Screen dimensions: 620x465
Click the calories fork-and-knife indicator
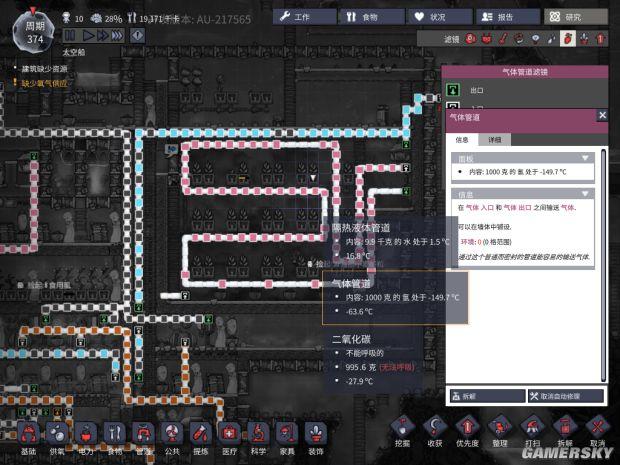tap(152, 19)
